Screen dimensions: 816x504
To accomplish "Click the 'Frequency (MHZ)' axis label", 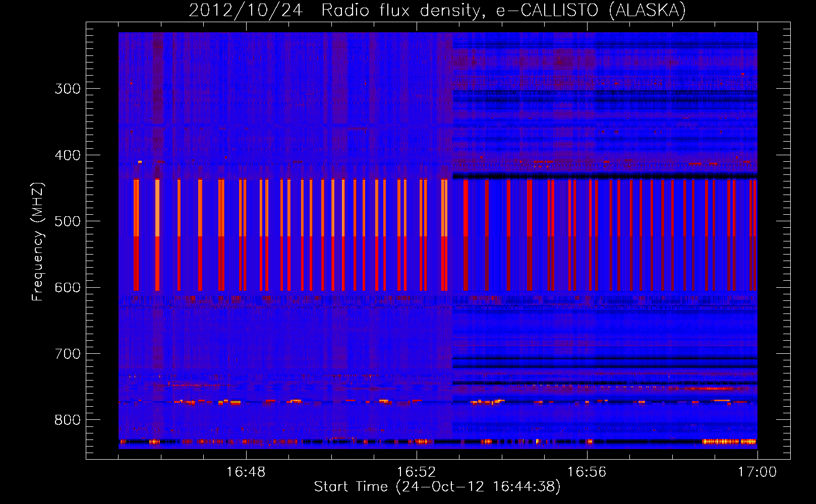I will coord(38,242).
